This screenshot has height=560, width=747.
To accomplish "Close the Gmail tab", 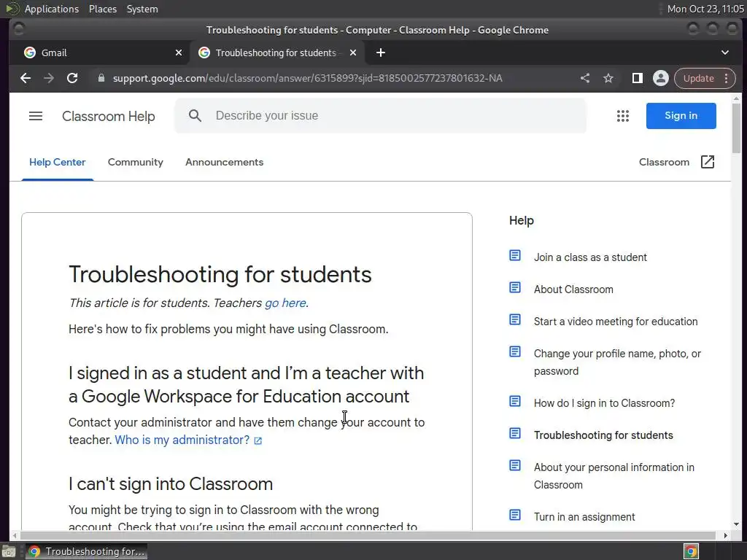I will point(179,52).
